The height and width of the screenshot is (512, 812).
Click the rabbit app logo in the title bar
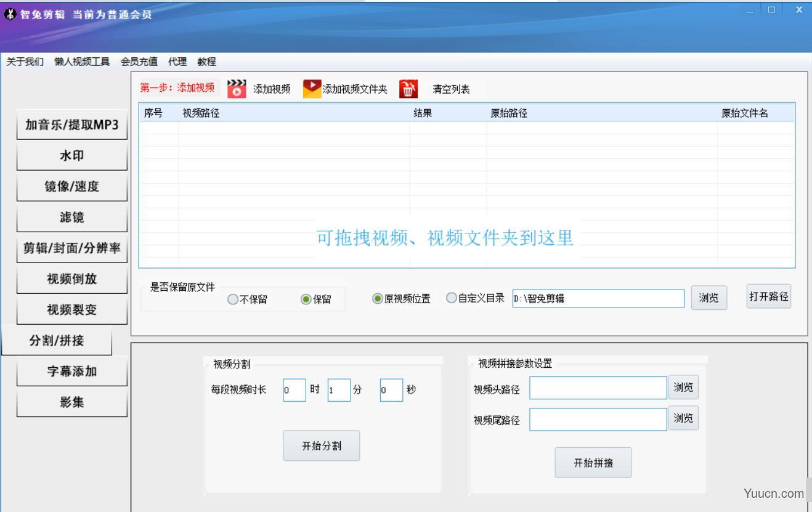coord(10,15)
